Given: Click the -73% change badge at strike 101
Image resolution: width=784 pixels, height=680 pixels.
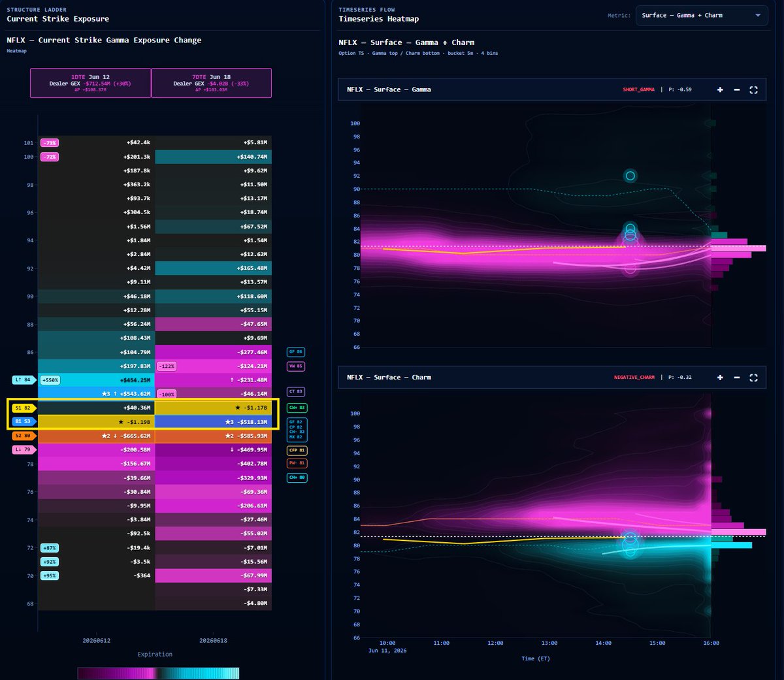Looking at the screenshot, I should [50, 142].
